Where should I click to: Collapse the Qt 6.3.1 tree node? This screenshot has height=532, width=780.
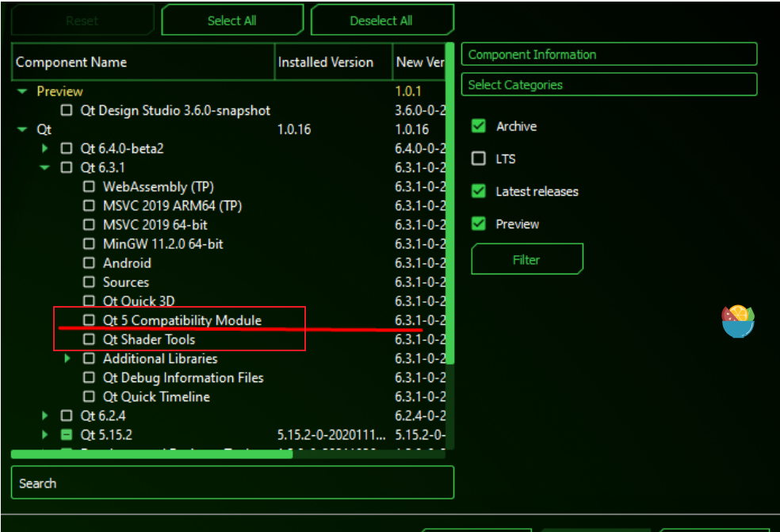click(44, 168)
